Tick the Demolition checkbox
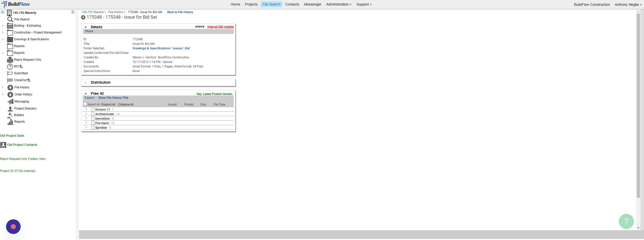Viewport: 644px width, 240px height. (93, 119)
